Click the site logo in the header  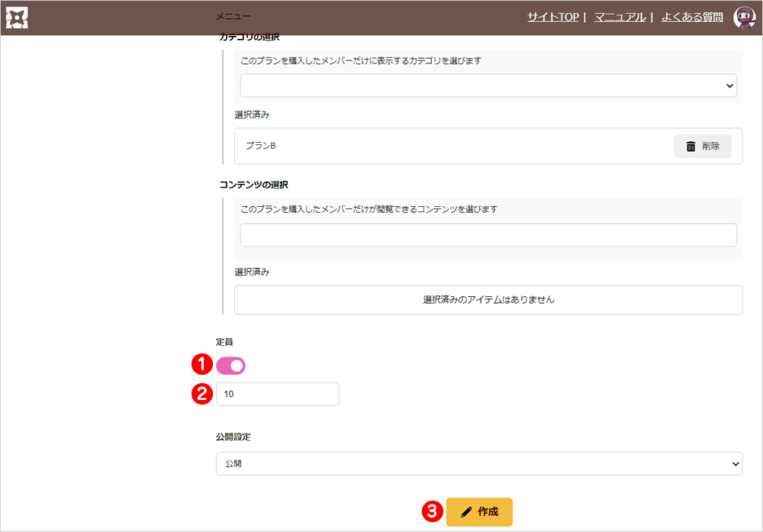click(17, 18)
